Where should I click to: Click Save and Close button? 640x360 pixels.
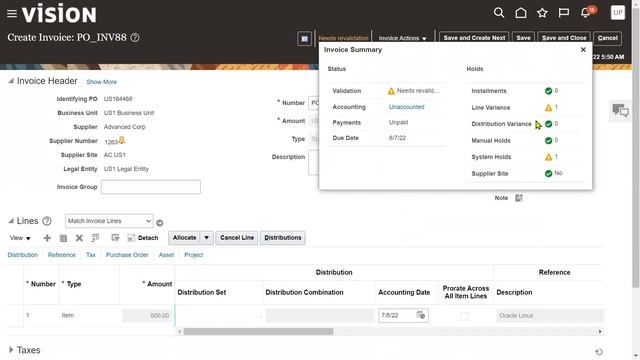(x=564, y=38)
